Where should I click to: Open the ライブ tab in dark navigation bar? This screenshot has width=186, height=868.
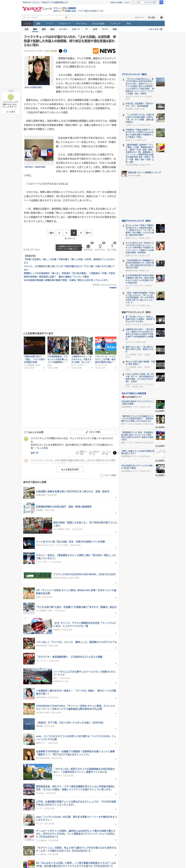coord(49,24)
